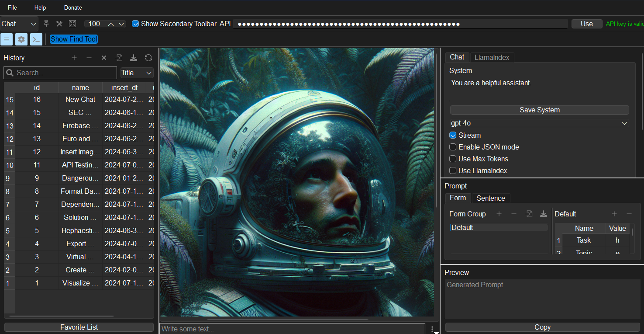Image resolution: width=644 pixels, height=334 pixels.
Task: Select the Default item in Form Group list
Action: point(499,227)
